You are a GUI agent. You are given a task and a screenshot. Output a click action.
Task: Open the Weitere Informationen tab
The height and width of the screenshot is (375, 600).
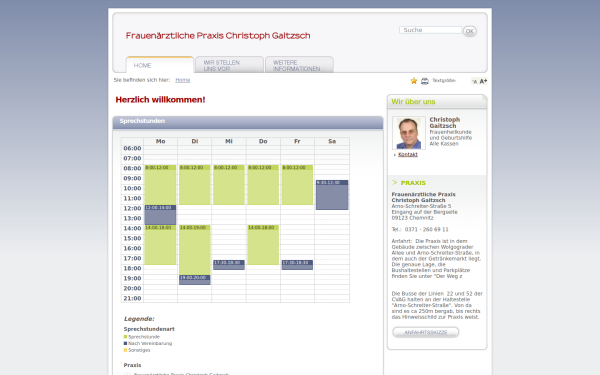(299, 65)
